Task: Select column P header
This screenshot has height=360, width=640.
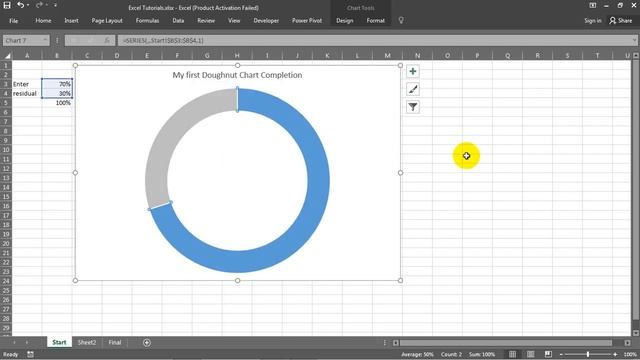Action: coord(477,56)
